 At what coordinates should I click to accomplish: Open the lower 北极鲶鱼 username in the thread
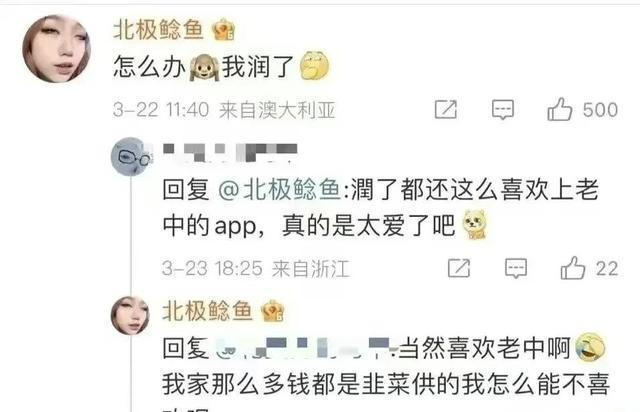tap(207, 311)
